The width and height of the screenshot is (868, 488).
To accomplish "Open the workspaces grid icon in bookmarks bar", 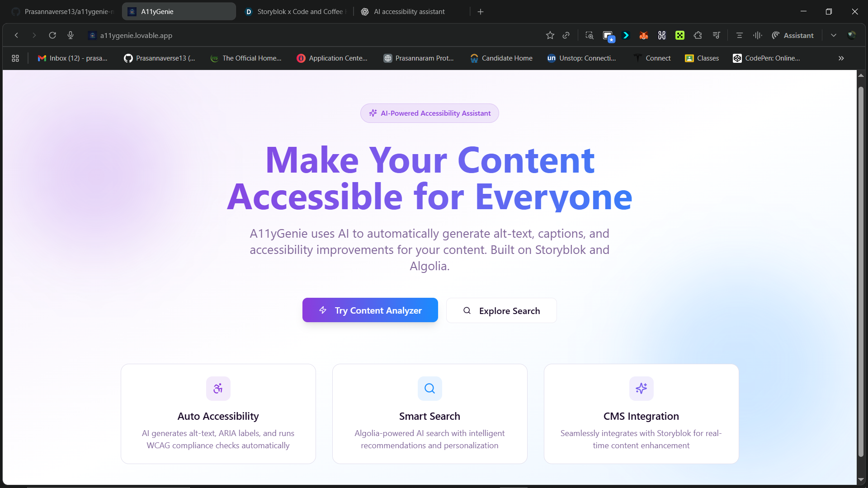I will (15, 58).
